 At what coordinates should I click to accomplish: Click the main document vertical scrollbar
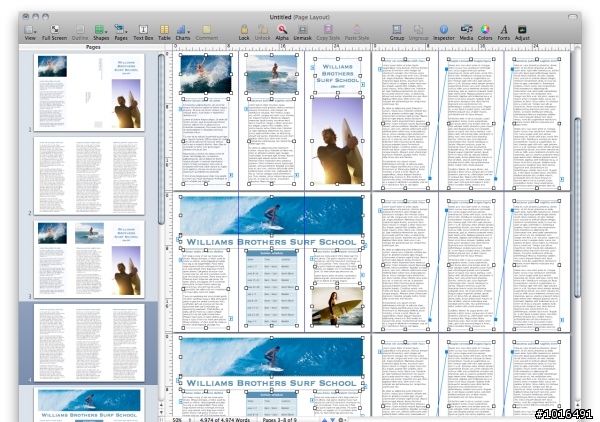[577, 207]
